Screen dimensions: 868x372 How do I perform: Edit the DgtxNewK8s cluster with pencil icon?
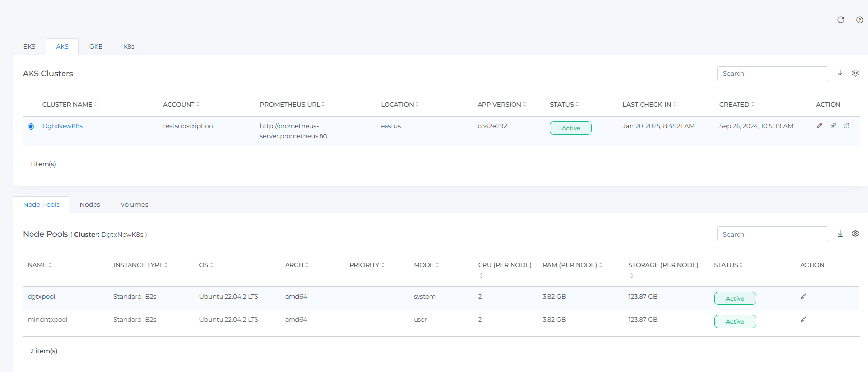(x=819, y=126)
